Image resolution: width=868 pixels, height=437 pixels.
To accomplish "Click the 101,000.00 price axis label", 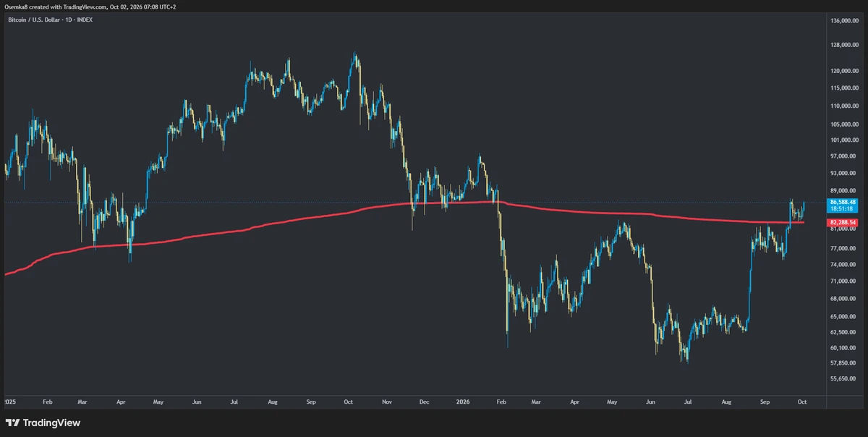I will [x=846, y=140].
